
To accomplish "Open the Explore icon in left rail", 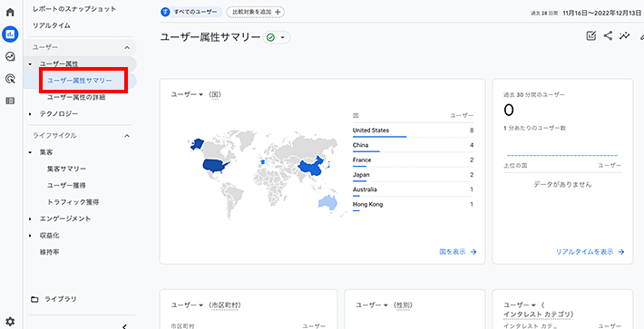I will pyautogui.click(x=10, y=56).
